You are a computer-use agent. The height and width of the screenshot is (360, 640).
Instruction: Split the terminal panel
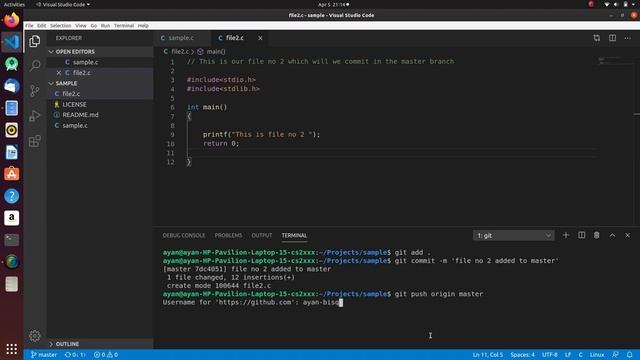pos(581,235)
